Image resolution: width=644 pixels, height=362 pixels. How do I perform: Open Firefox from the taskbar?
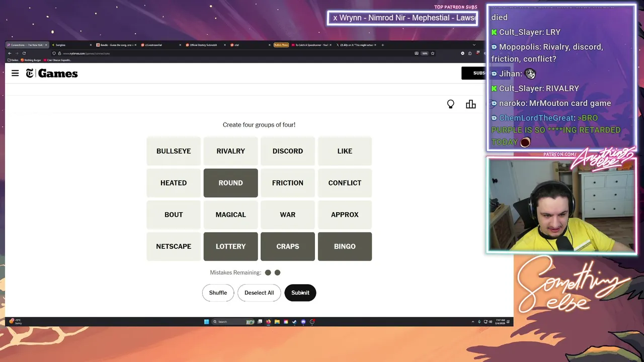[268, 322]
